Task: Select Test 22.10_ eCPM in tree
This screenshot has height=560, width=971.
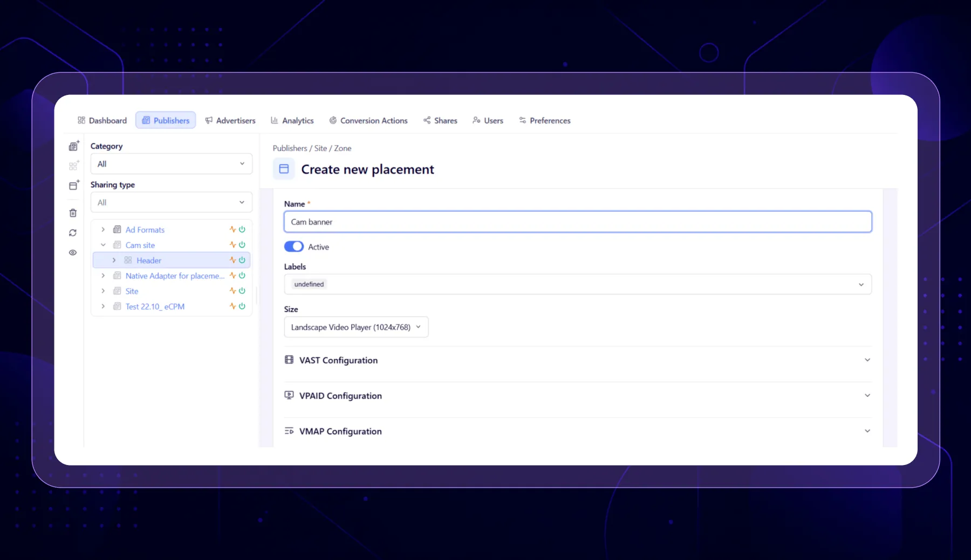Action: pyautogui.click(x=155, y=306)
